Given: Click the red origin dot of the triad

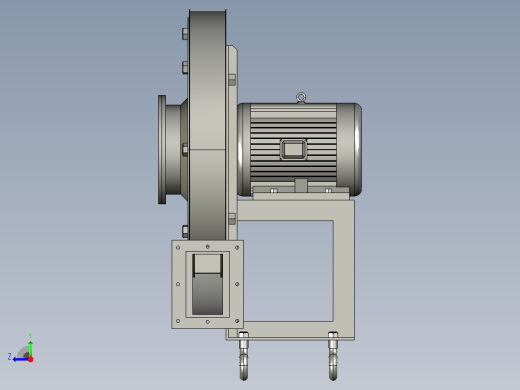Looking at the screenshot, I should [x=31, y=359].
